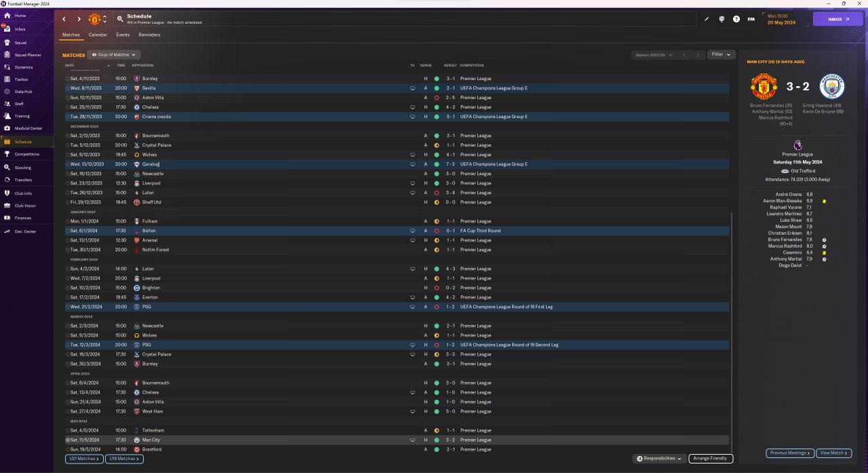Go back with the left arrow navigation
Viewport: 868px width, 473px height.
click(x=64, y=19)
